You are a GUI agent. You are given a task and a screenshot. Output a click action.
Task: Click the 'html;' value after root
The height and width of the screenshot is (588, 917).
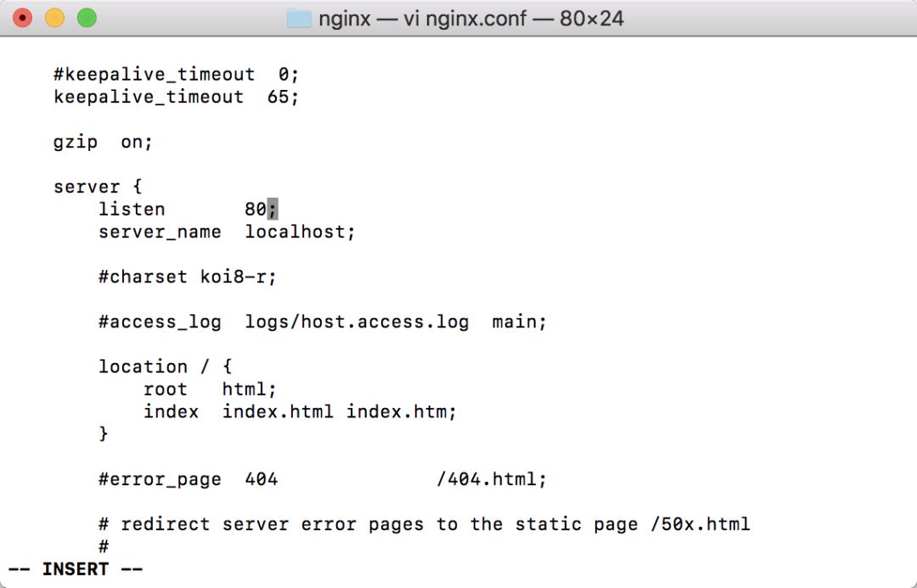pos(249,389)
